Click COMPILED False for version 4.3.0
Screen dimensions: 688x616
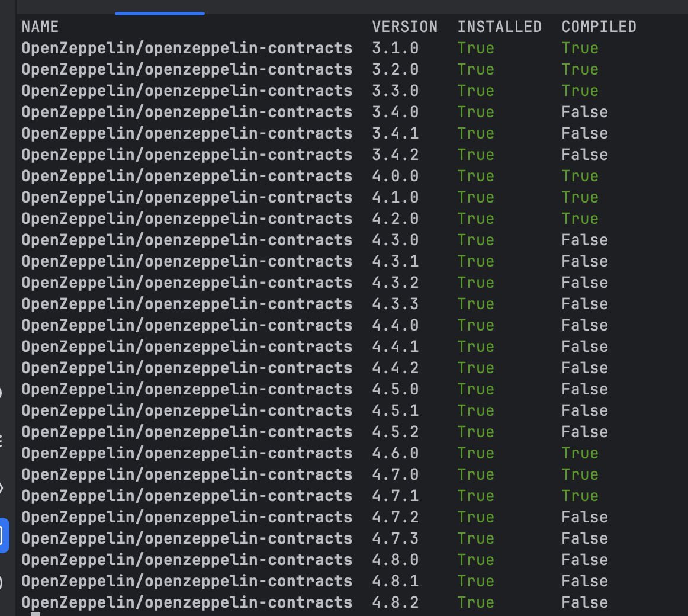584,240
